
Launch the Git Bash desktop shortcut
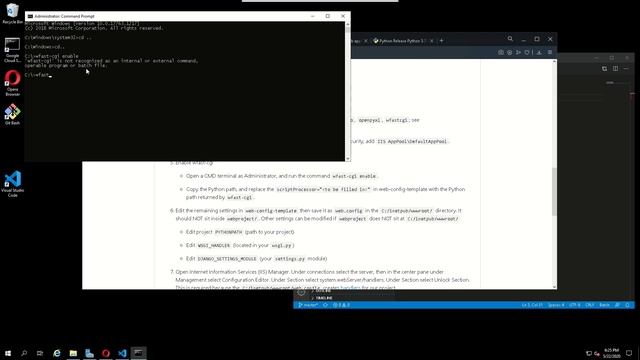[12, 114]
